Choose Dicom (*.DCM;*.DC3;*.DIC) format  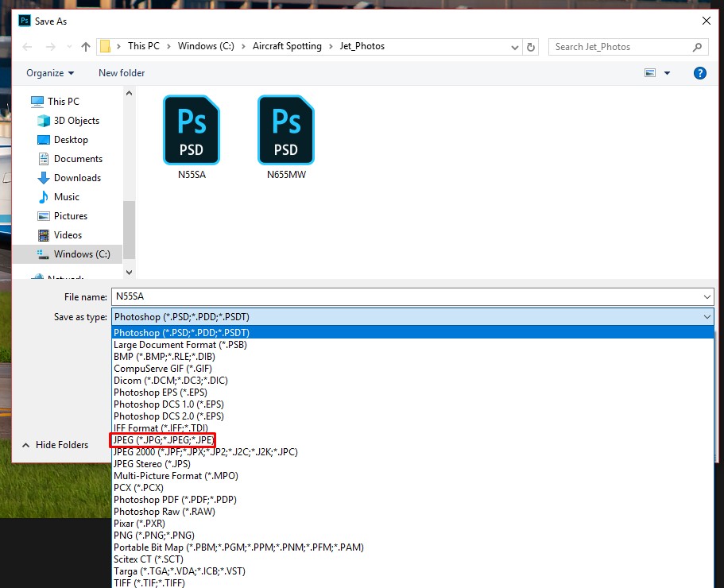point(412,381)
